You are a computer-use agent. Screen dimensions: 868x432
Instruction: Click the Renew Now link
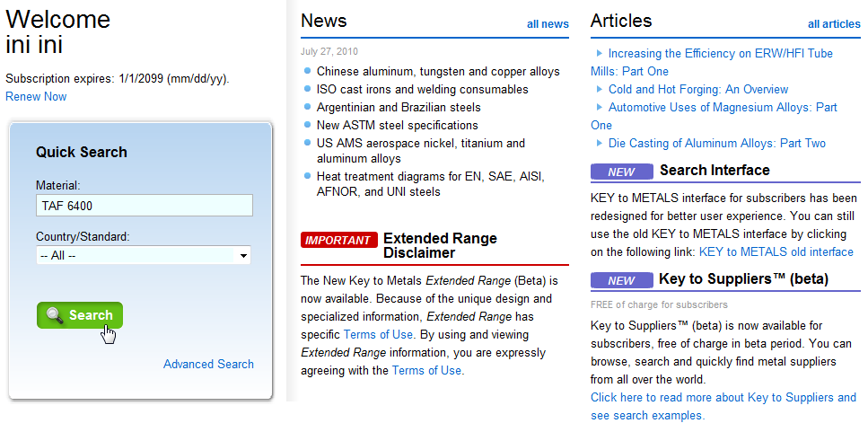pyautogui.click(x=36, y=96)
